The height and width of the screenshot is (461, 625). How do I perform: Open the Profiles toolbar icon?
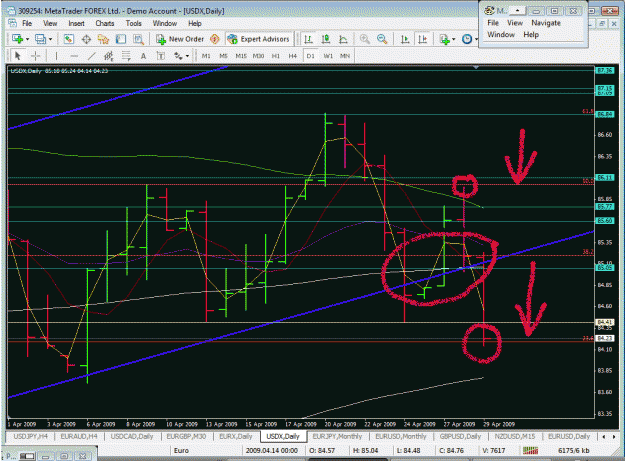[40, 39]
